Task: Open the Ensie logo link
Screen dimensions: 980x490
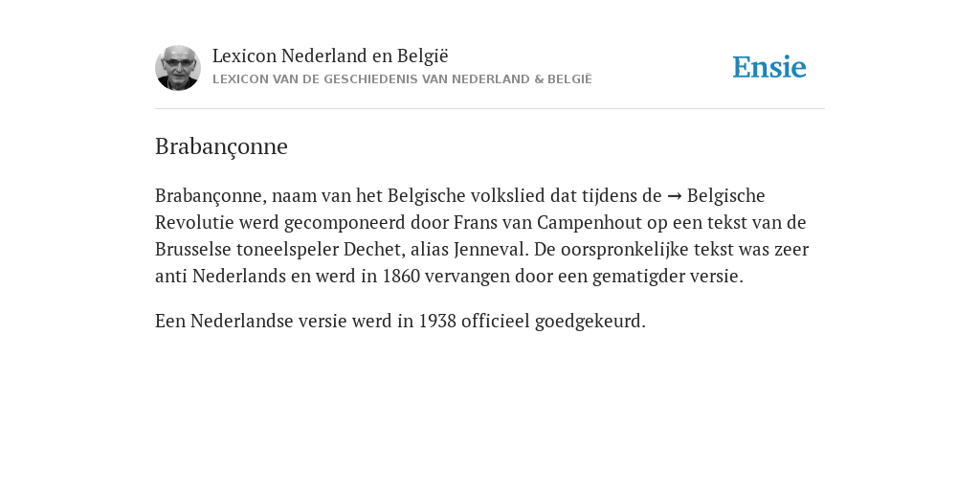Action: [x=769, y=68]
